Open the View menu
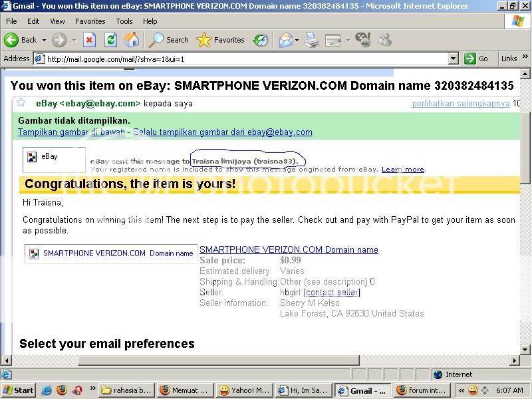Image resolution: width=532 pixels, height=399 pixels. point(57,21)
